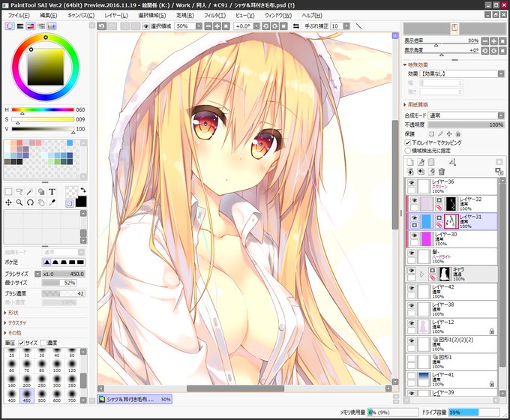Open the ヘルプ(H) menu
The width and height of the screenshot is (510, 420).
pos(312,15)
